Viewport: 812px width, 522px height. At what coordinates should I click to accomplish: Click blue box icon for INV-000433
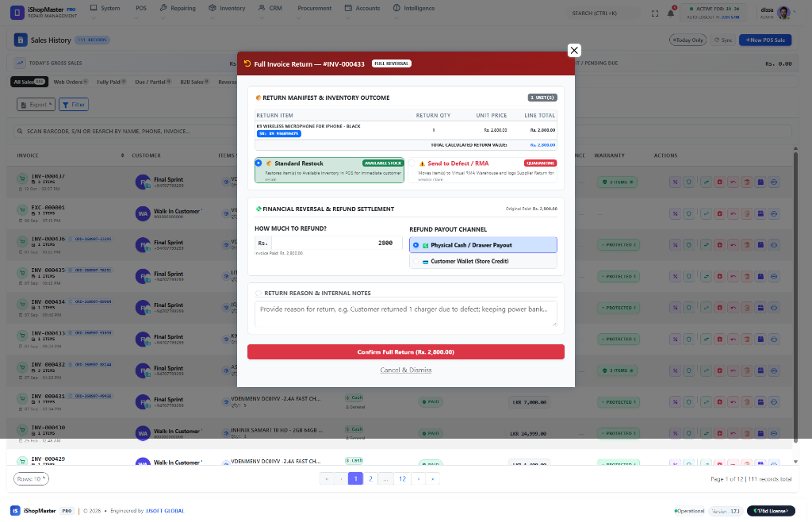[x=760, y=340]
